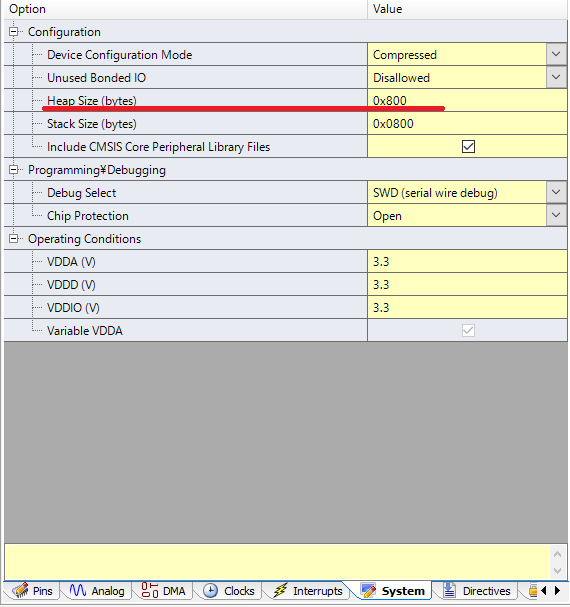570x607 pixels.
Task: Click the Heap Size value field 0x800
Action: click(x=467, y=101)
